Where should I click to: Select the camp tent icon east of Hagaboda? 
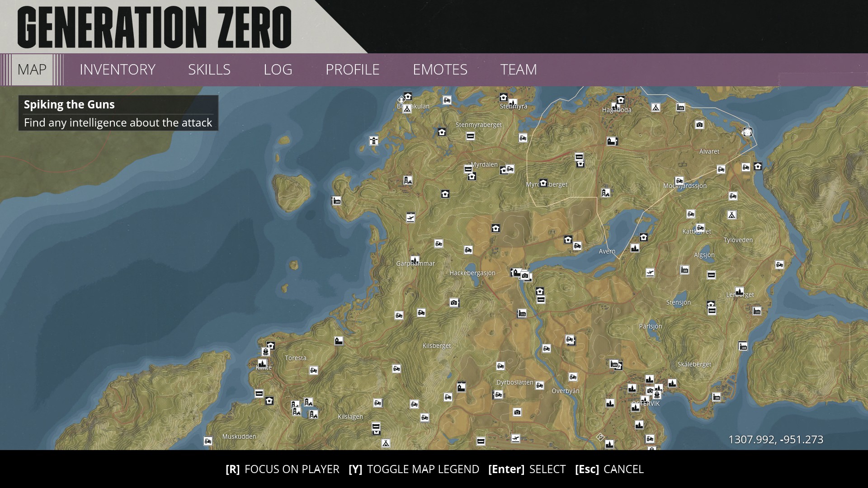(656, 107)
